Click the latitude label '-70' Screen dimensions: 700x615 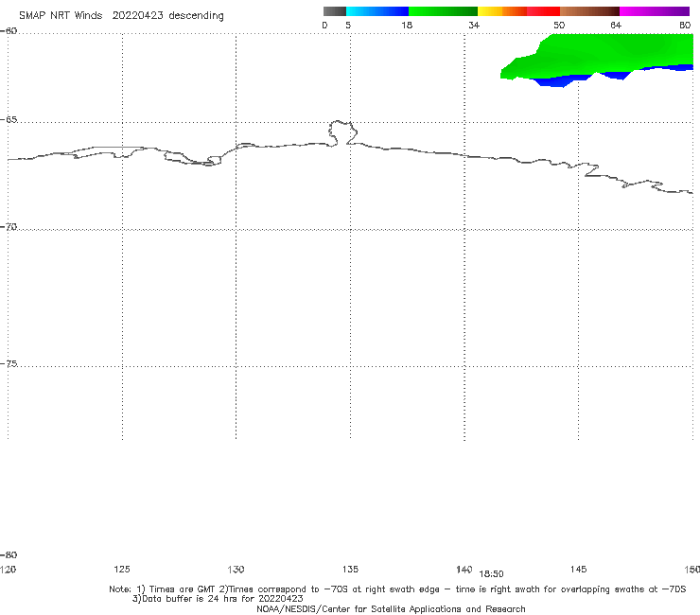pyautogui.click(x=9, y=227)
